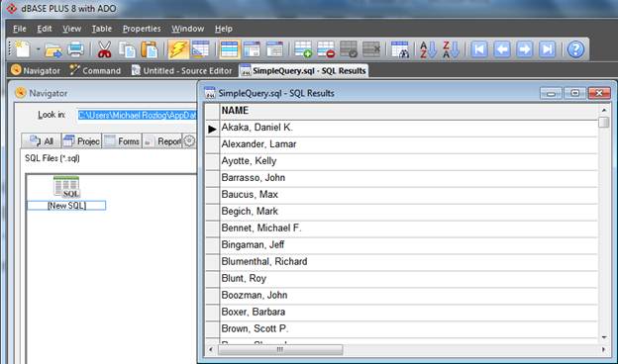Select the row Blumenthal, Richard

[409, 262]
